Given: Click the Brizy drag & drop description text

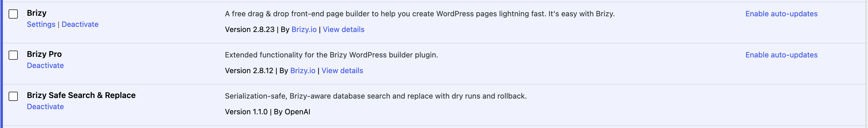Looking at the screenshot, I should 419,14.
